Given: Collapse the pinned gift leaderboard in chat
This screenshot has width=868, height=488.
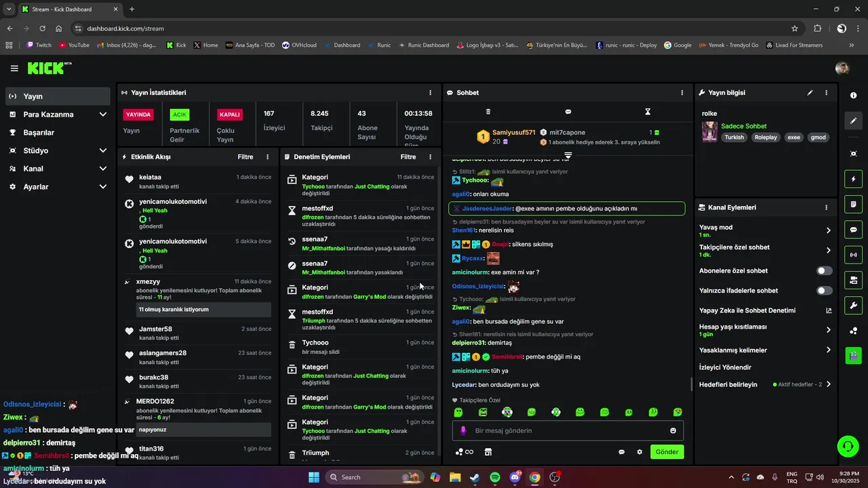Looking at the screenshot, I should pos(568,156).
